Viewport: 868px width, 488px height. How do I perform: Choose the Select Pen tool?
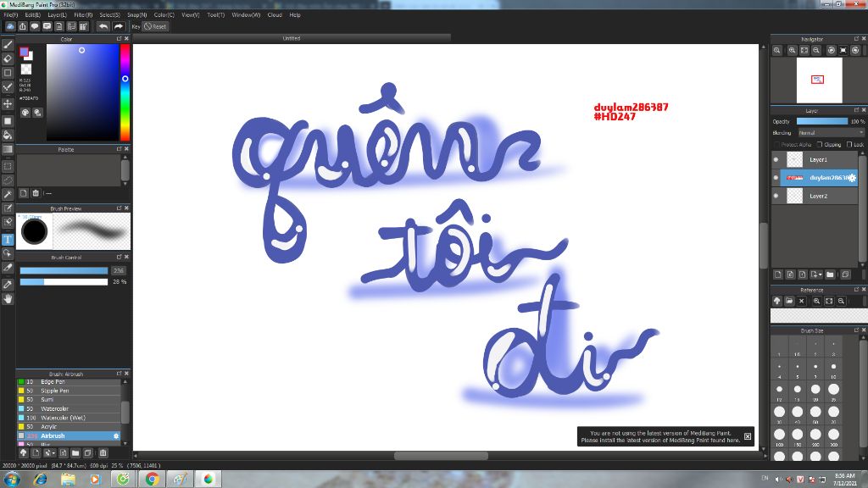click(x=8, y=208)
